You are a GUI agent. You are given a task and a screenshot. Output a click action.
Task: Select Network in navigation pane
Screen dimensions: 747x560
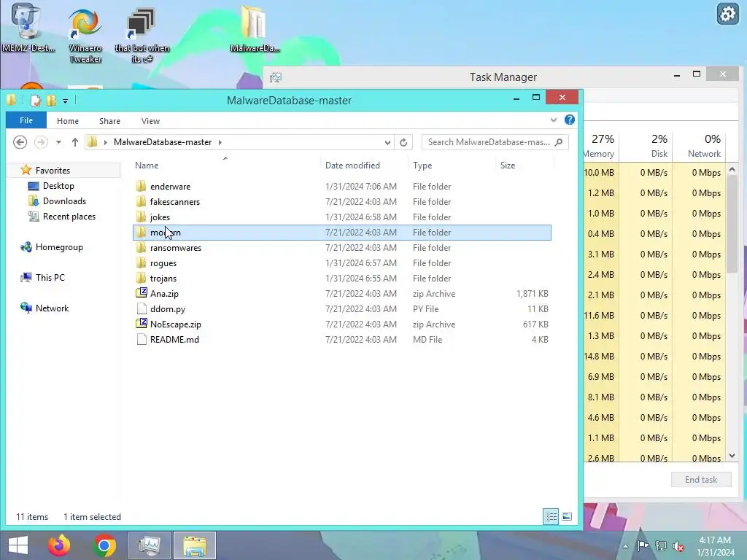52,308
